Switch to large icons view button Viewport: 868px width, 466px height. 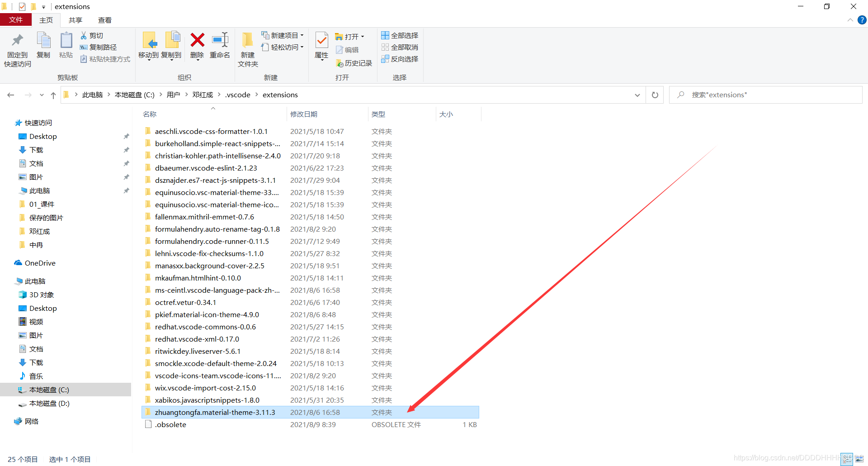tap(859, 459)
